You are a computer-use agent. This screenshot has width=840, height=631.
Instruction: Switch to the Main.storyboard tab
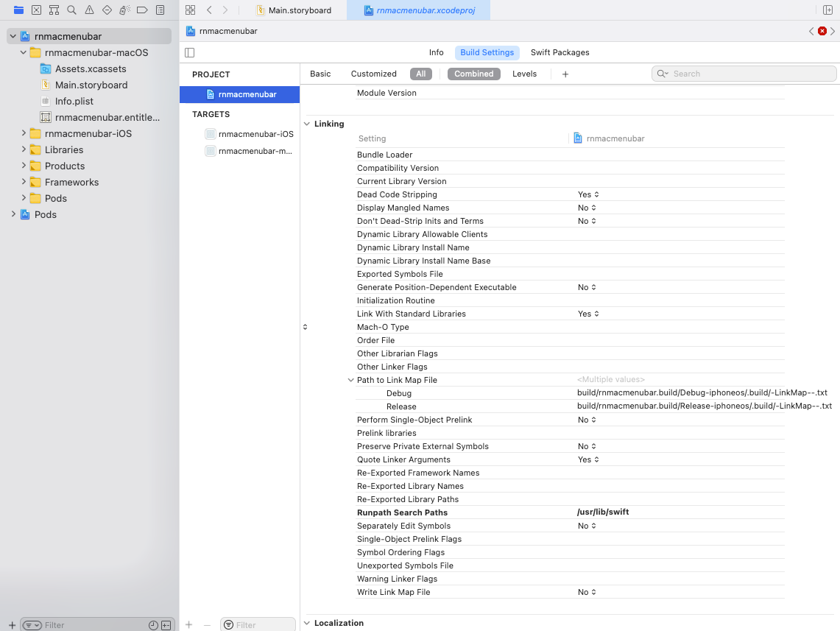294,10
